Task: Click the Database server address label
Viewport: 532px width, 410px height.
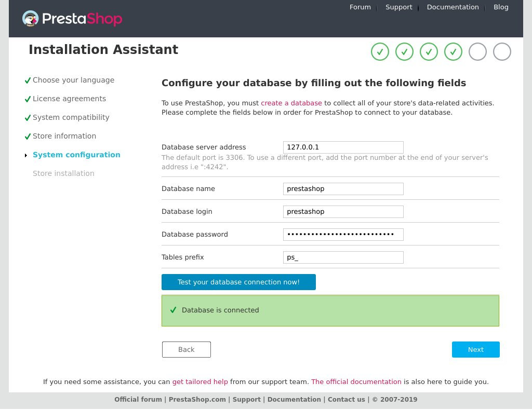Action: click(204, 147)
